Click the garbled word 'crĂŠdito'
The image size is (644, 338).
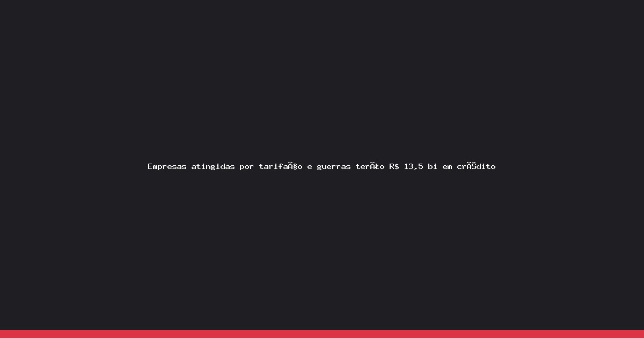pos(476,166)
